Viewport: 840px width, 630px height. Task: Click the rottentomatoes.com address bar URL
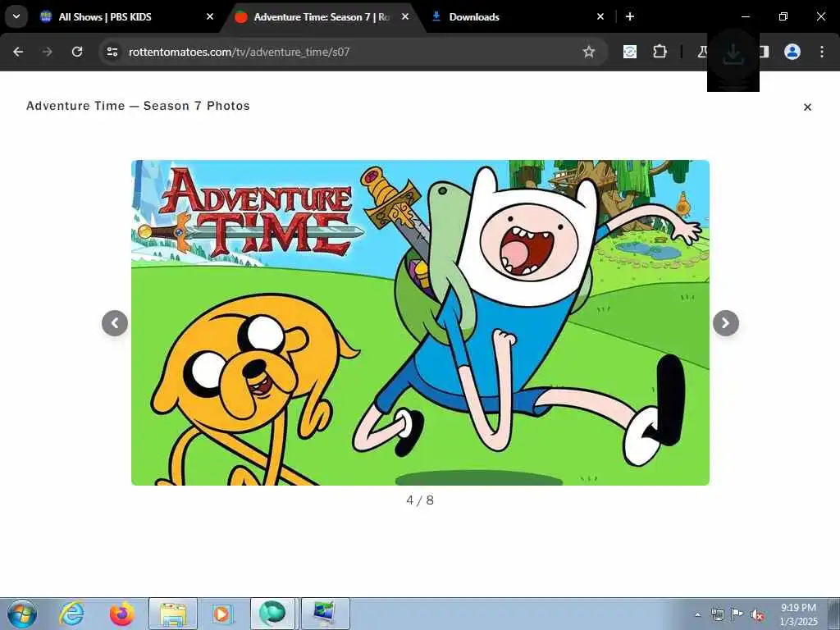239,52
